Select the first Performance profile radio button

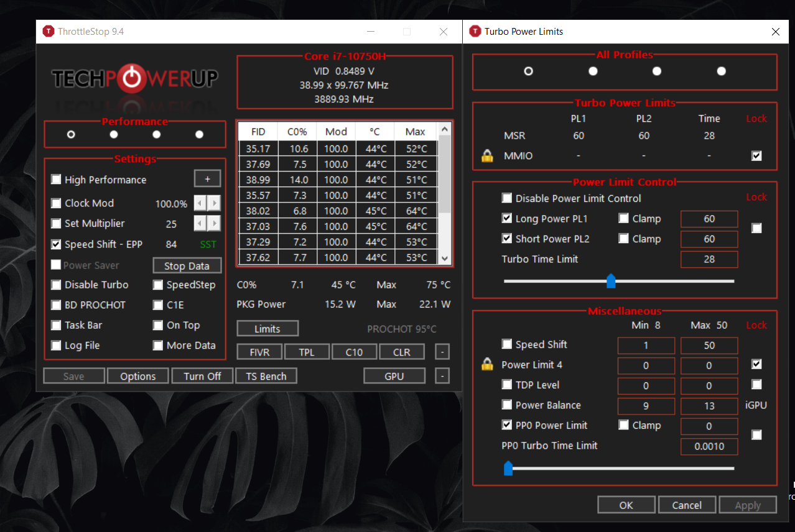[71, 134]
